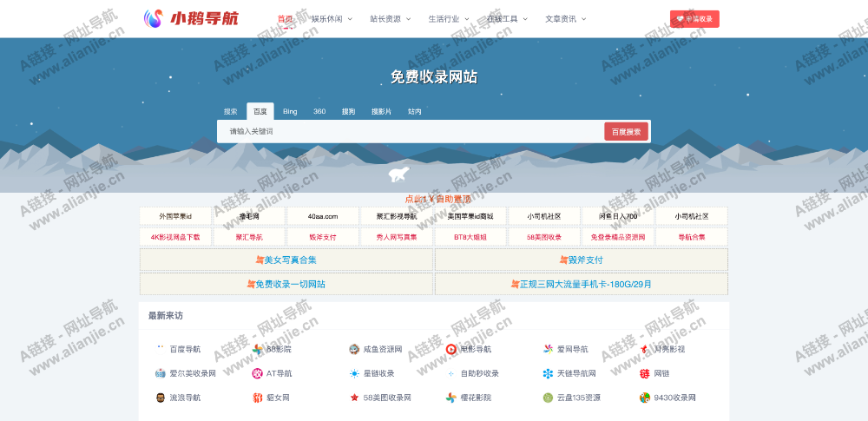Click the 58美图收录网 star icon
The image size is (868, 421).
pos(354,398)
